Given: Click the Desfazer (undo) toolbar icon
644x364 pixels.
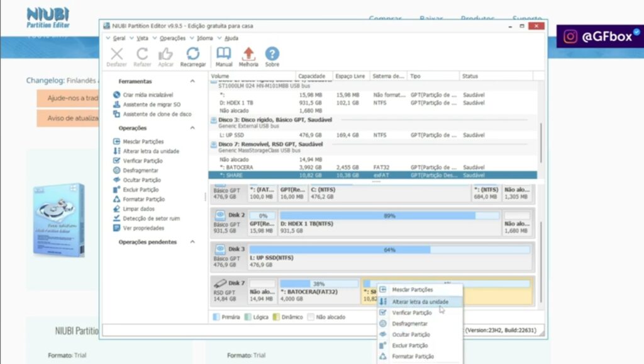Looking at the screenshot, I should coord(116,54).
